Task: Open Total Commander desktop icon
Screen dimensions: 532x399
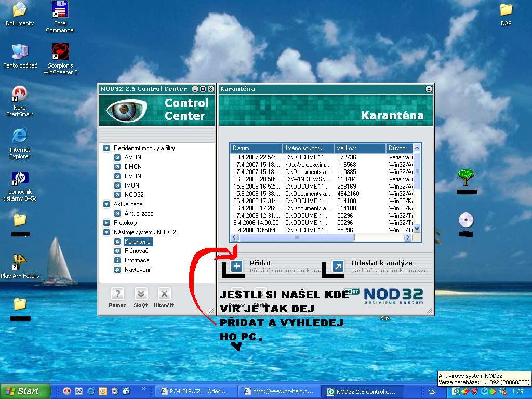Action: (60, 10)
